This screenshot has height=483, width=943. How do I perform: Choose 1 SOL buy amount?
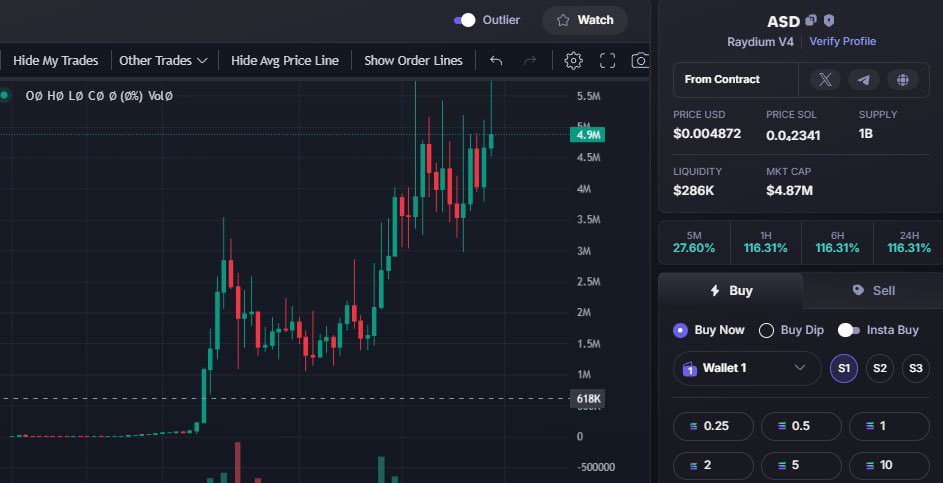click(889, 426)
